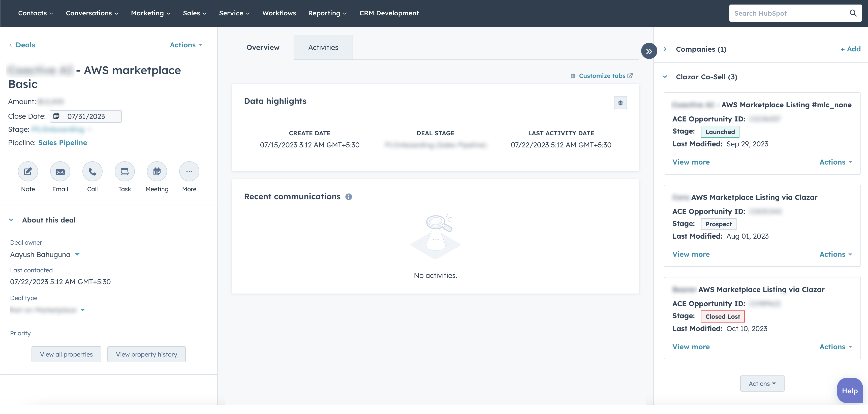This screenshot has height=414, width=868.
Task: Open Actions for the Closed Lost listing card
Action: 836,347
